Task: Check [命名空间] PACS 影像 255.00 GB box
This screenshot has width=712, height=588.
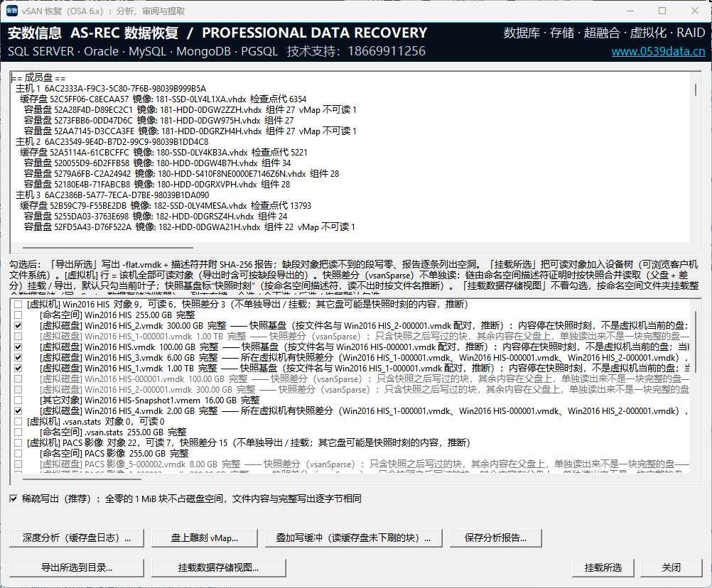Action: tap(18, 453)
